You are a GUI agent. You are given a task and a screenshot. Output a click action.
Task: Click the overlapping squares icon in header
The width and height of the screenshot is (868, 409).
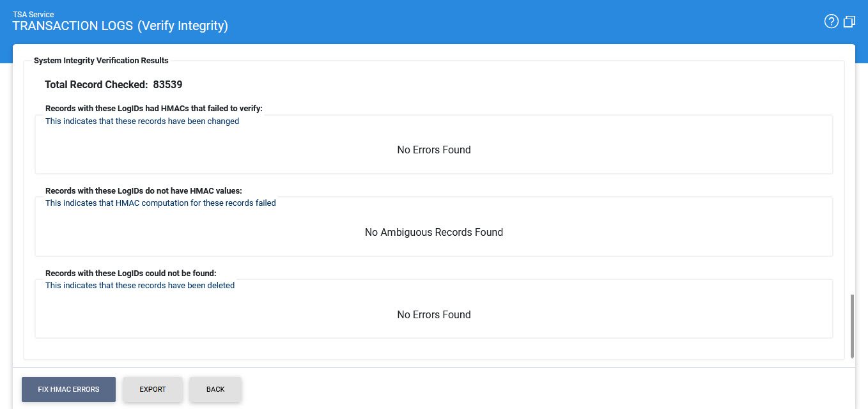[x=849, y=22]
